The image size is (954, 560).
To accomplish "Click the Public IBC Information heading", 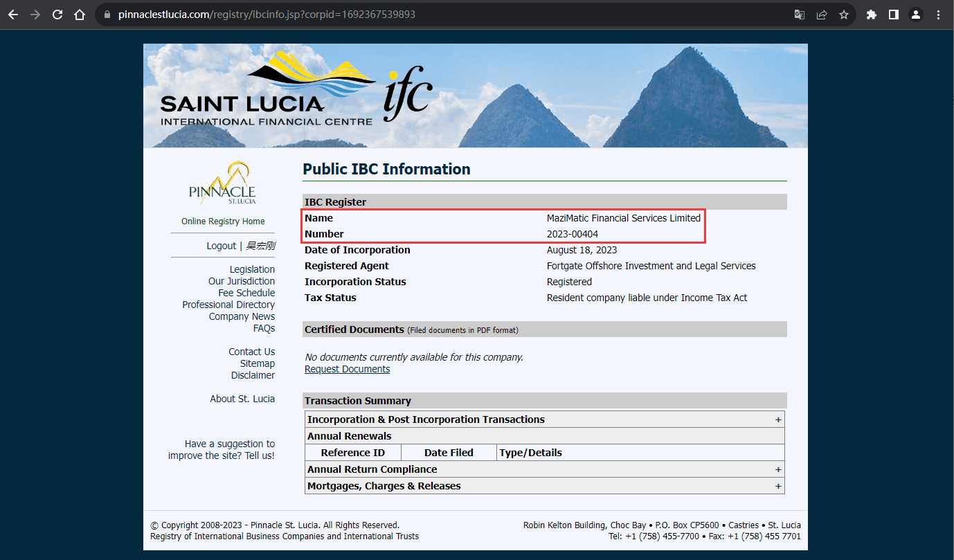I will pyautogui.click(x=386, y=169).
